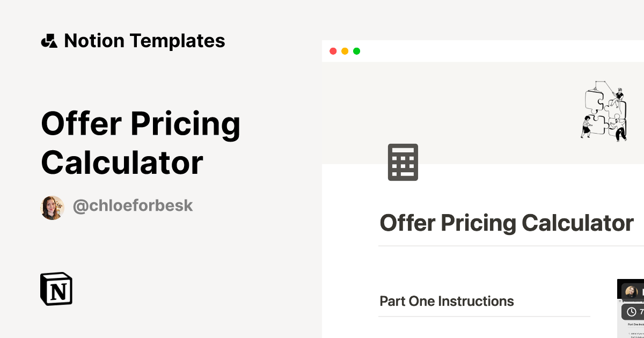
Task: Click the Part One Instructions heading
Action: click(x=447, y=301)
